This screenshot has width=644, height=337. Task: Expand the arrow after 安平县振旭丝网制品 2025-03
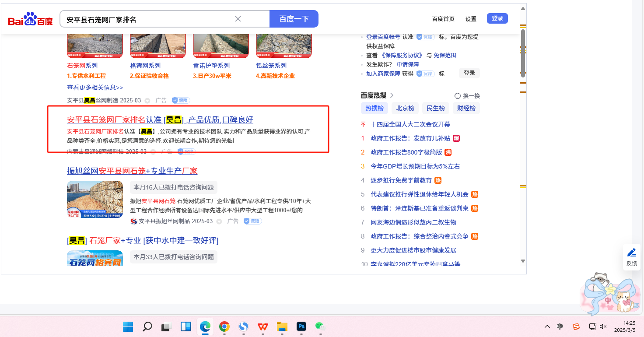pos(219,221)
